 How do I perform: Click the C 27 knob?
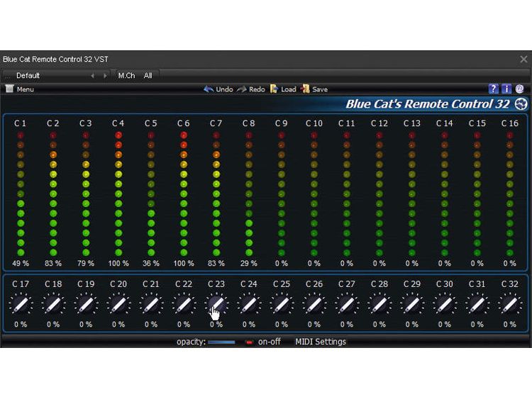347,304
